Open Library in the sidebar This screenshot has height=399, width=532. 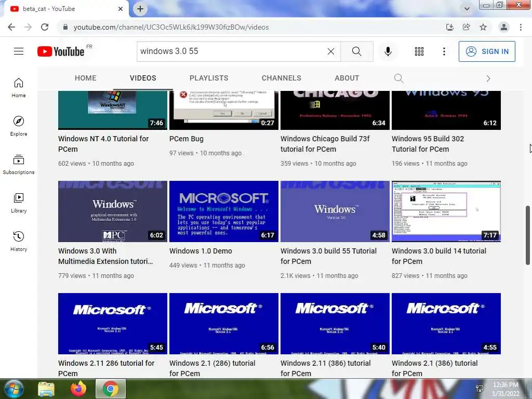click(19, 203)
